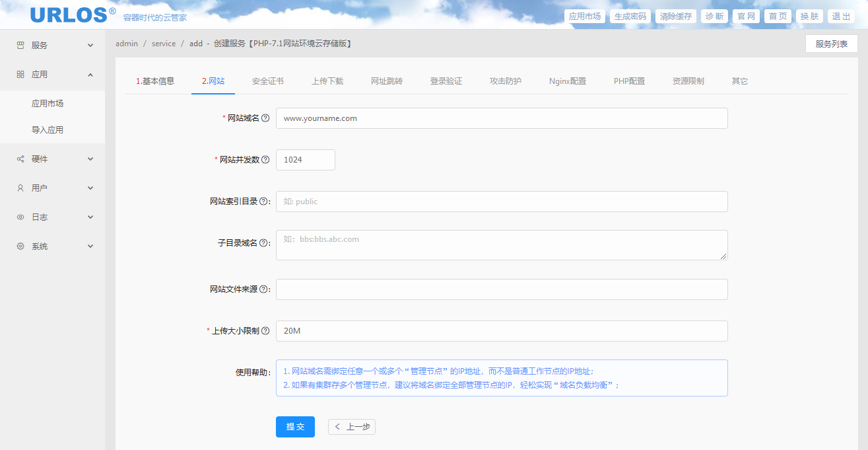Screen dimensions: 868x450
Task: Open the 网址跳转 tab
Action: point(387,81)
